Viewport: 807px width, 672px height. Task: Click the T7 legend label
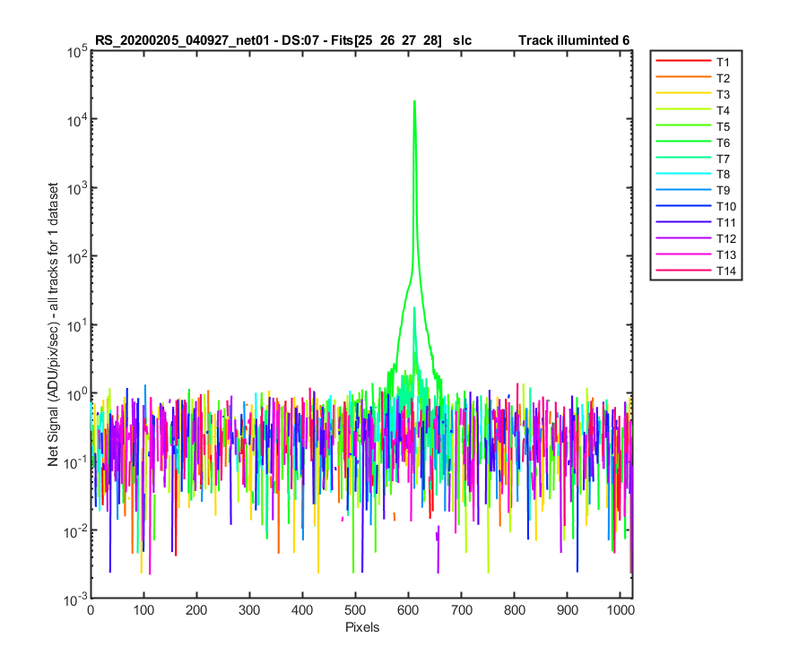(x=723, y=159)
